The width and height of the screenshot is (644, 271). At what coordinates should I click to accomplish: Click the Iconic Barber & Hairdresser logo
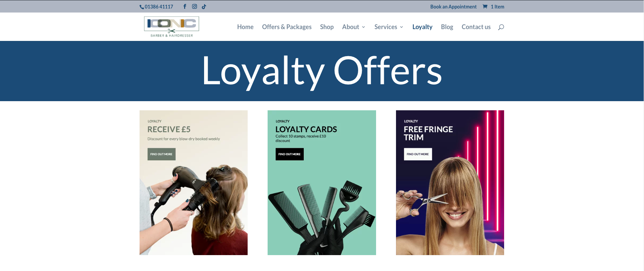tap(172, 27)
